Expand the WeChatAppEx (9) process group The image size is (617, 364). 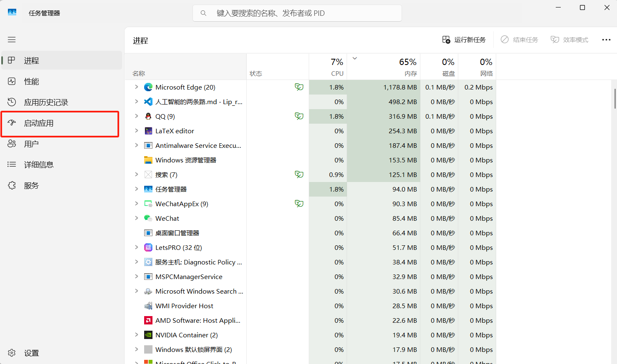136,204
